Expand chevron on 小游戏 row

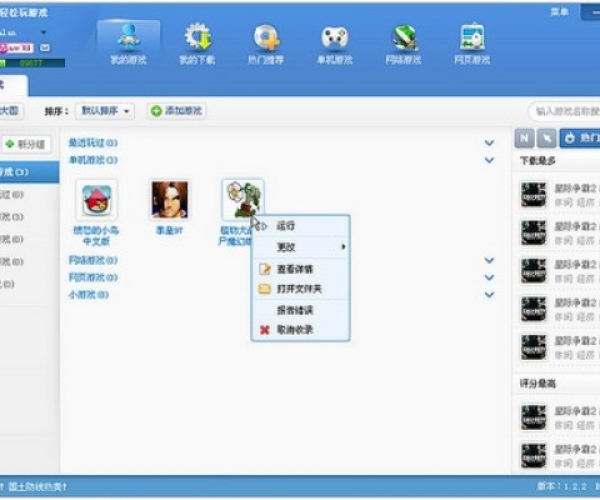coord(489,295)
